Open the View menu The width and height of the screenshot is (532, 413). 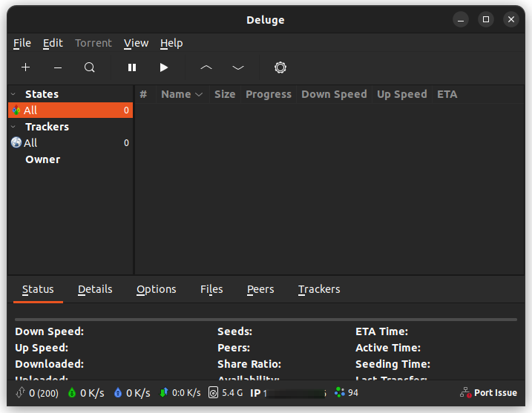click(136, 44)
